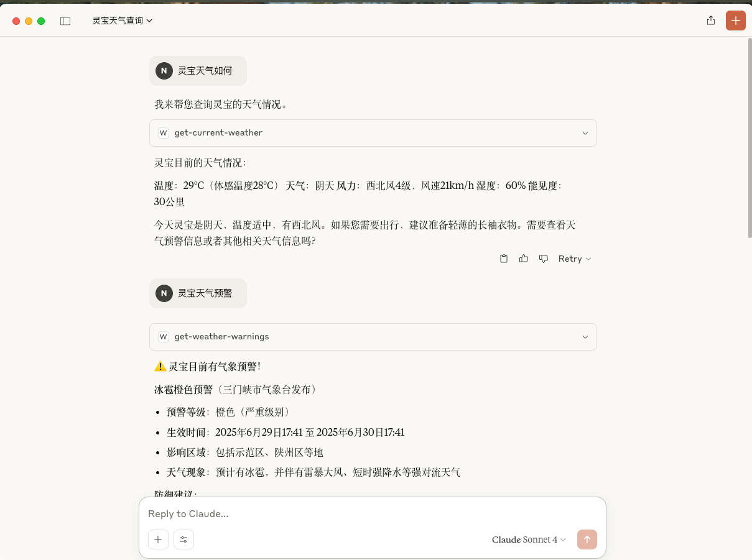
Task: Give the weather response a thumbs up
Action: (x=524, y=259)
